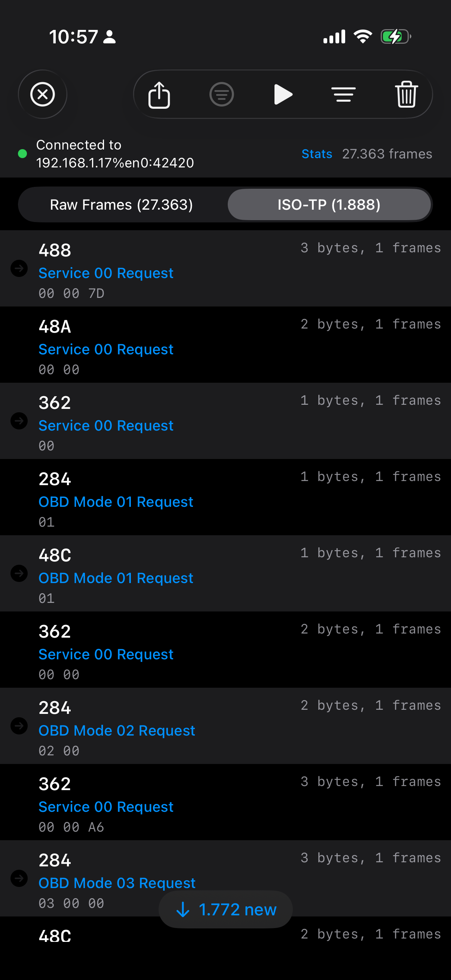
Task: Open 362 entry with bytes 00 00 A6
Action: click(x=225, y=802)
